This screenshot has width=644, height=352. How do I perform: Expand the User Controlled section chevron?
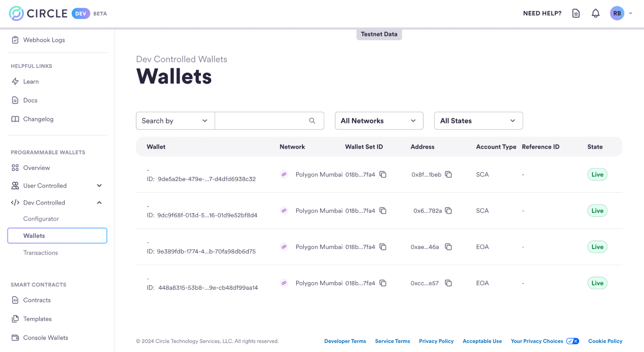click(99, 186)
